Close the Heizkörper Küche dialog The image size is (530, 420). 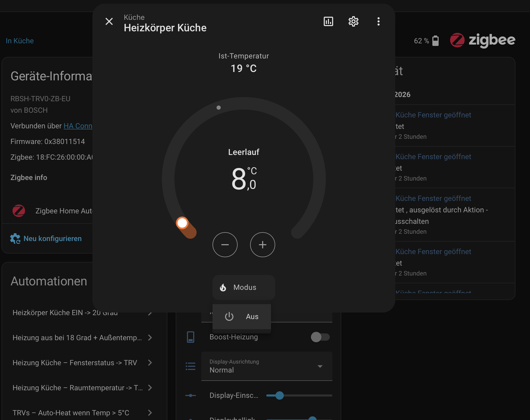click(x=109, y=21)
